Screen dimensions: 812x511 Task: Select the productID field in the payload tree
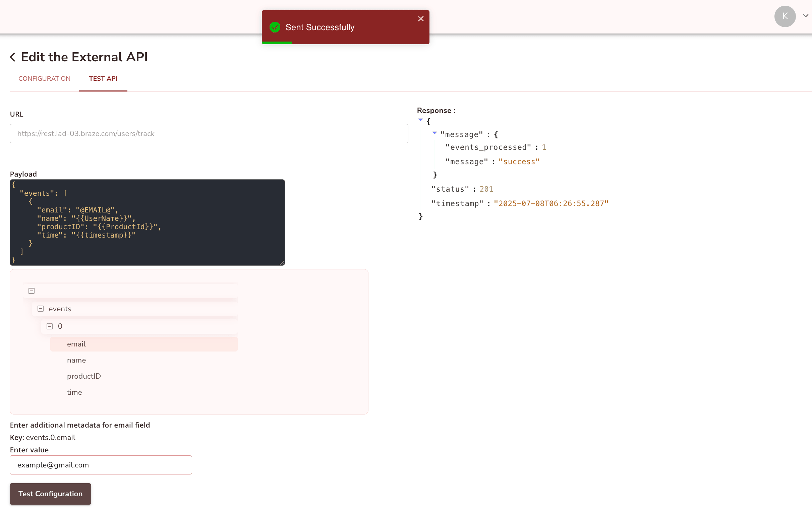point(84,376)
